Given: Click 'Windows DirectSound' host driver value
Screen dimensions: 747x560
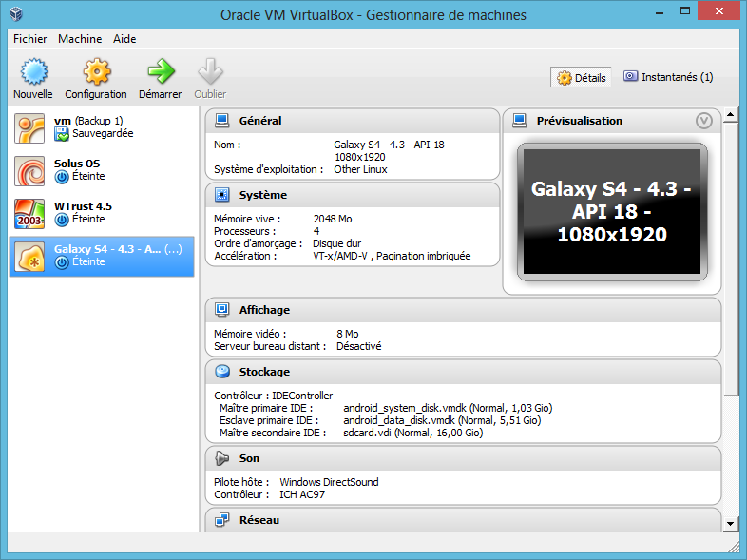Looking at the screenshot, I should 329,482.
